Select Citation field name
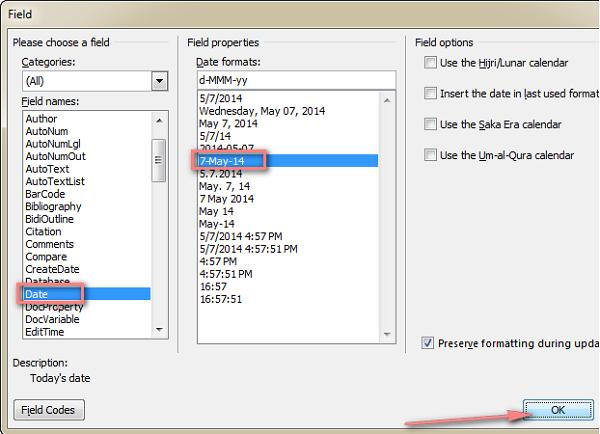 87,232
